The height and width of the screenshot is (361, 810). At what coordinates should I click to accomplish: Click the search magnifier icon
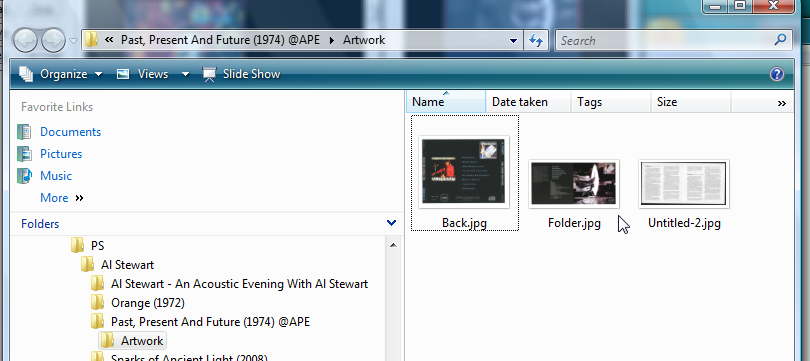tap(781, 40)
